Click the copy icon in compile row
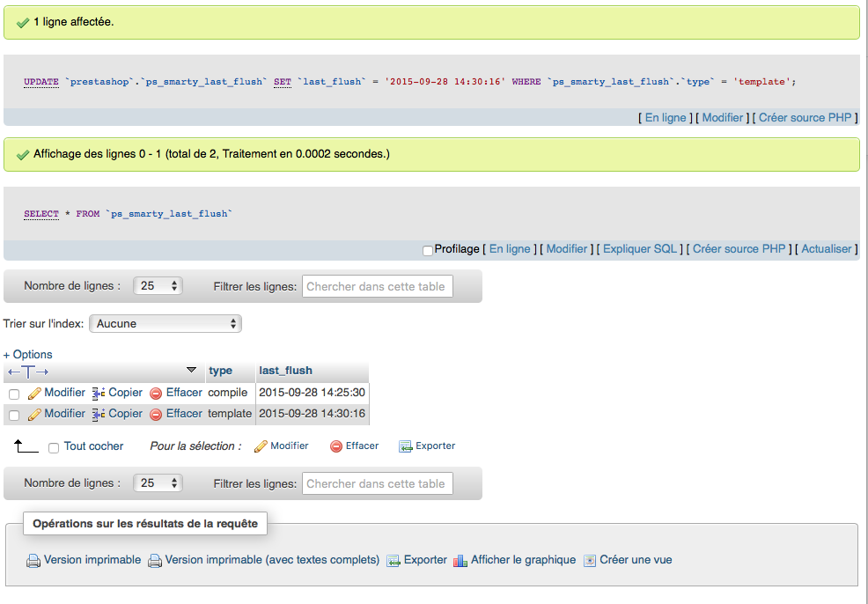The width and height of the screenshot is (868, 604). tap(99, 394)
